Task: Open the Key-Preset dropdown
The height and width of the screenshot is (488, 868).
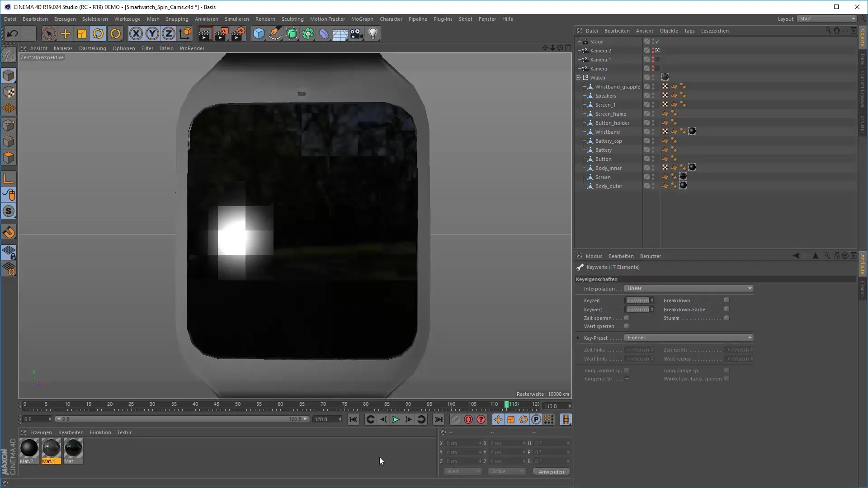Action: pos(689,338)
